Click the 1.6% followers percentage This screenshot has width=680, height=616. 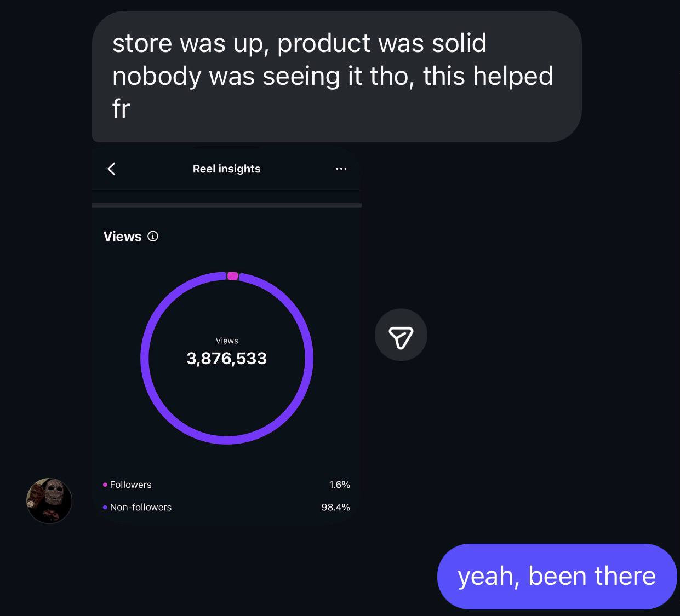coord(339,485)
